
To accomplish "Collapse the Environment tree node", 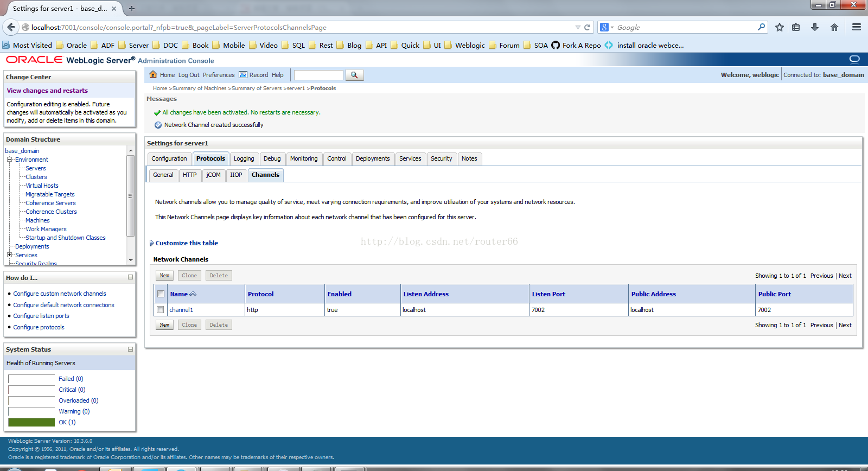I will click(x=9, y=160).
